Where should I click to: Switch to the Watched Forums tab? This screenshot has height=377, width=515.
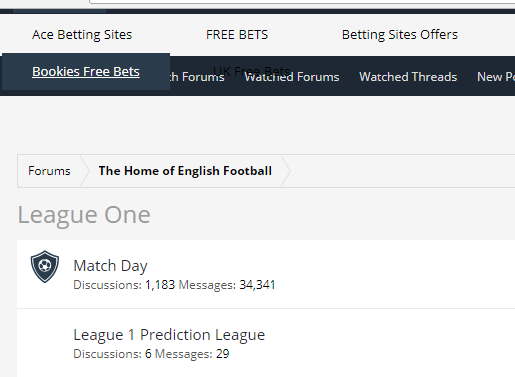pyautogui.click(x=292, y=77)
